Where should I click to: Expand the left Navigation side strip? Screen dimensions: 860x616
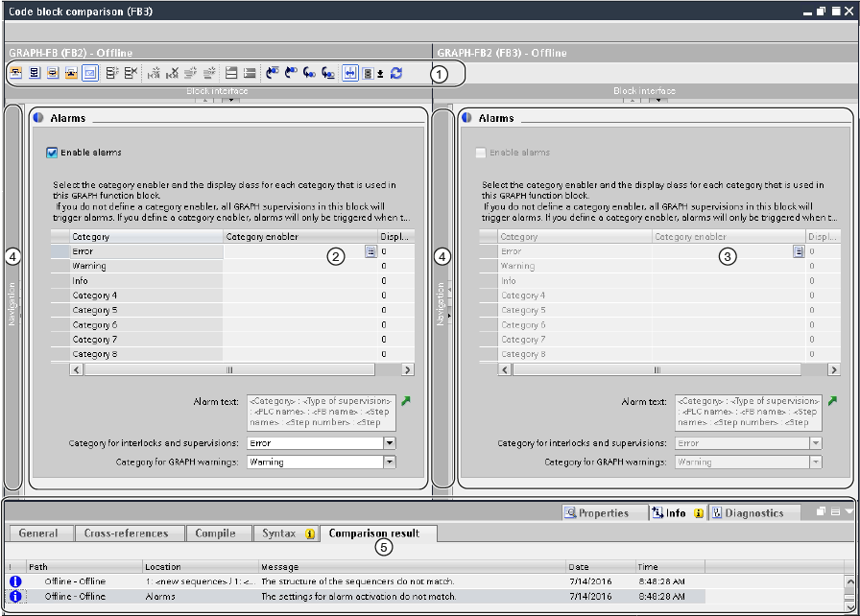[x=12, y=297]
